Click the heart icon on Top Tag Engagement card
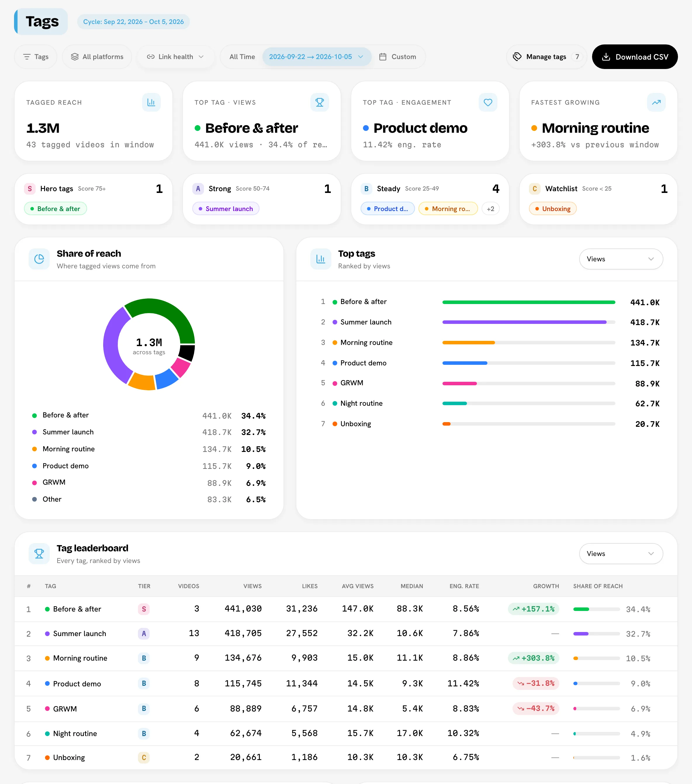 [x=488, y=102]
